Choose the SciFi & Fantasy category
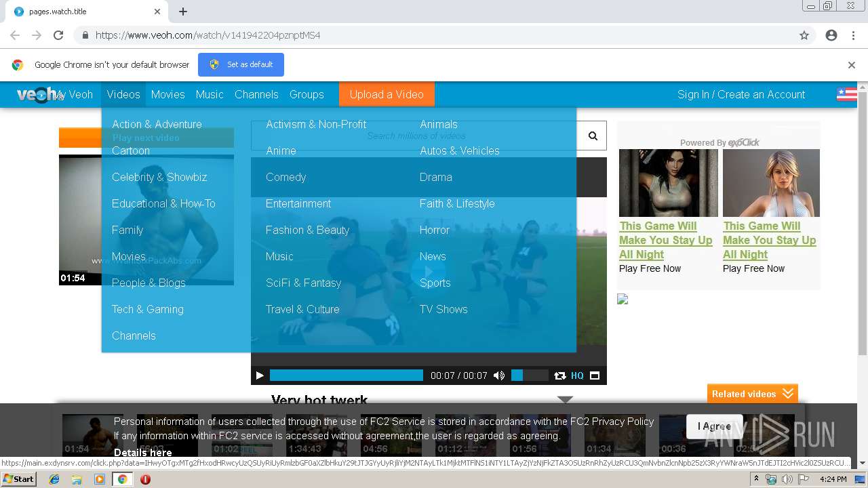The image size is (868, 488). tap(303, 283)
